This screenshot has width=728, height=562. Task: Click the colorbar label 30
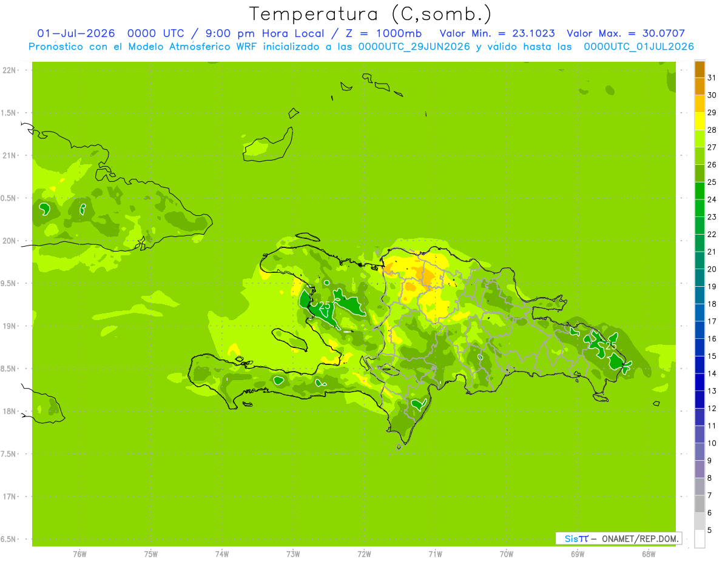[712, 95]
